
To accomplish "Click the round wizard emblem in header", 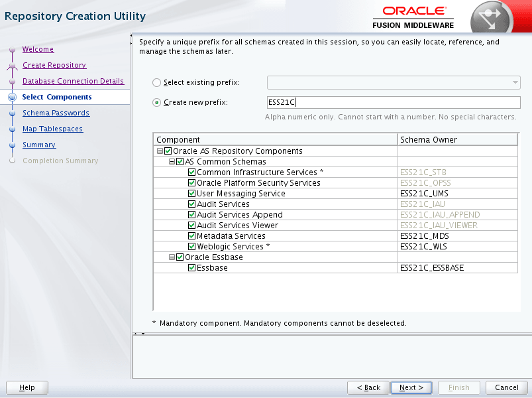I will coord(490,19).
